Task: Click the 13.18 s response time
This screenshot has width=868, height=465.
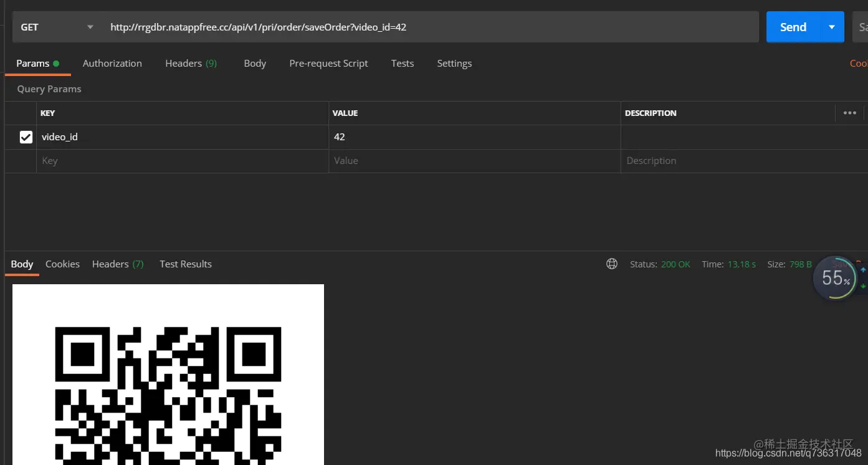Action: click(x=742, y=264)
